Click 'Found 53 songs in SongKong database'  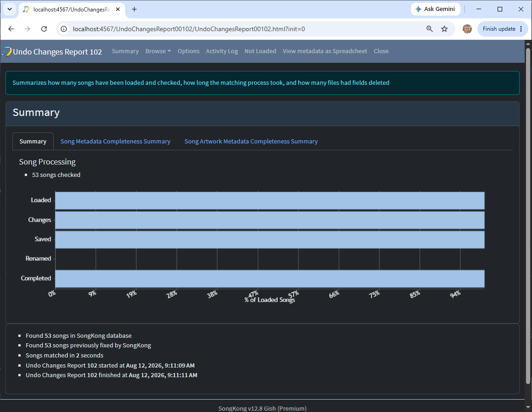tap(79, 336)
